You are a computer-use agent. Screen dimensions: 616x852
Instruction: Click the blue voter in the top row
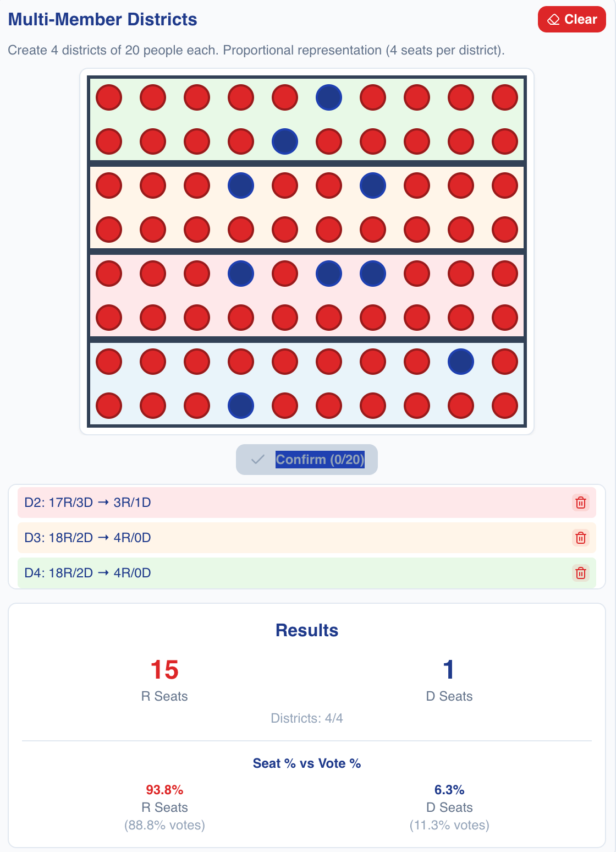point(329,98)
